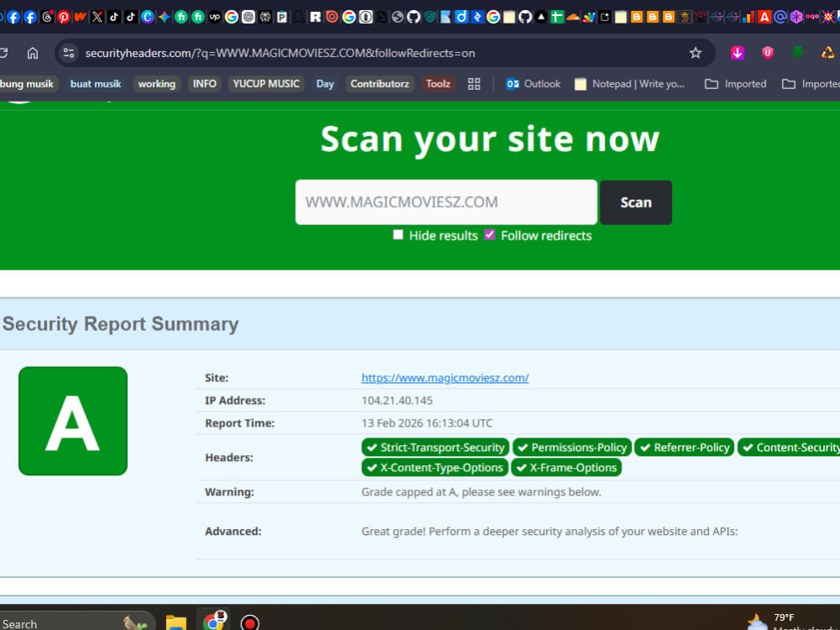
Task: Open the Contributorz bookmark folder
Action: point(380,84)
